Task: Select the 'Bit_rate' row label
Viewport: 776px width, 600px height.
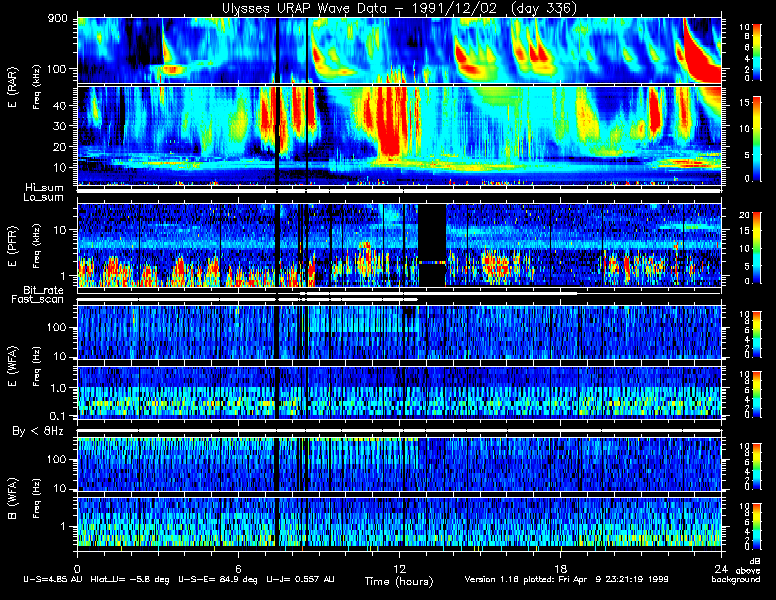Action: (43, 290)
